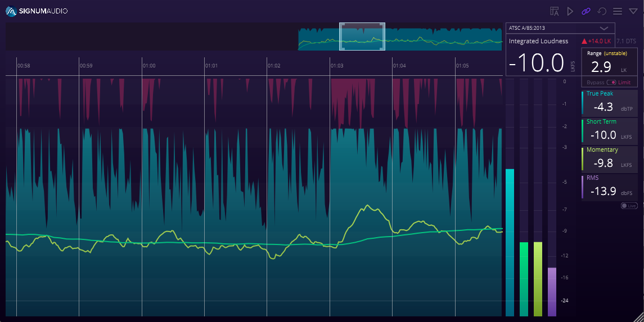This screenshot has width=644, height=322.
Task: Open the ATSC A/85:2013 standard dropdown
Action: point(560,28)
